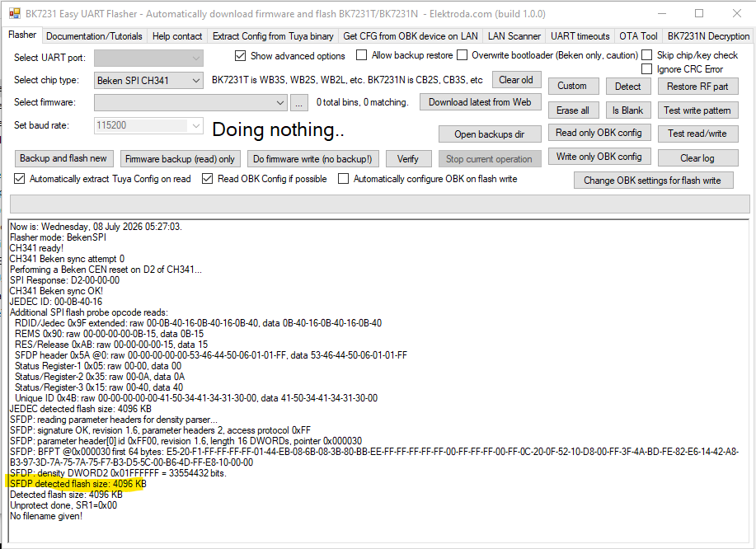This screenshot has height=549, width=756.
Task: Click Test write pattern button
Action: point(697,110)
